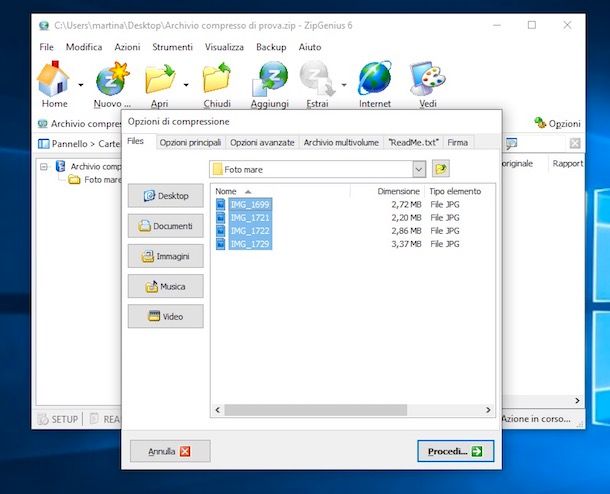Image resolution: width=610 pixels, height=494 pixels.
Task: Click the gray X icon in panel bar
Action: tap(575, 143)
